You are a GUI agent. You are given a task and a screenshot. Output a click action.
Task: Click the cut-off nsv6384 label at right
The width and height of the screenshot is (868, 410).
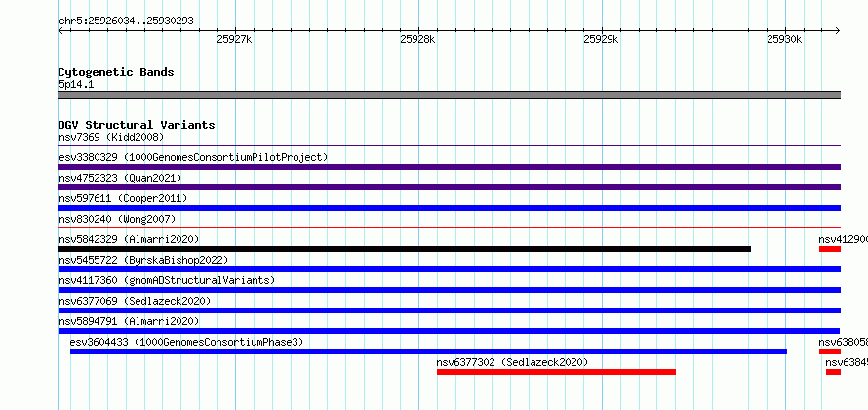click(847, 362)
